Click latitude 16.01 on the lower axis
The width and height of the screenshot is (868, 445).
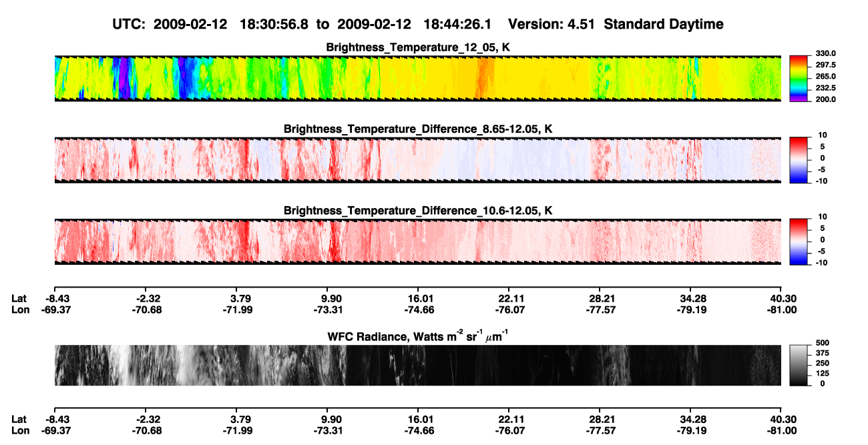[421, 419]
